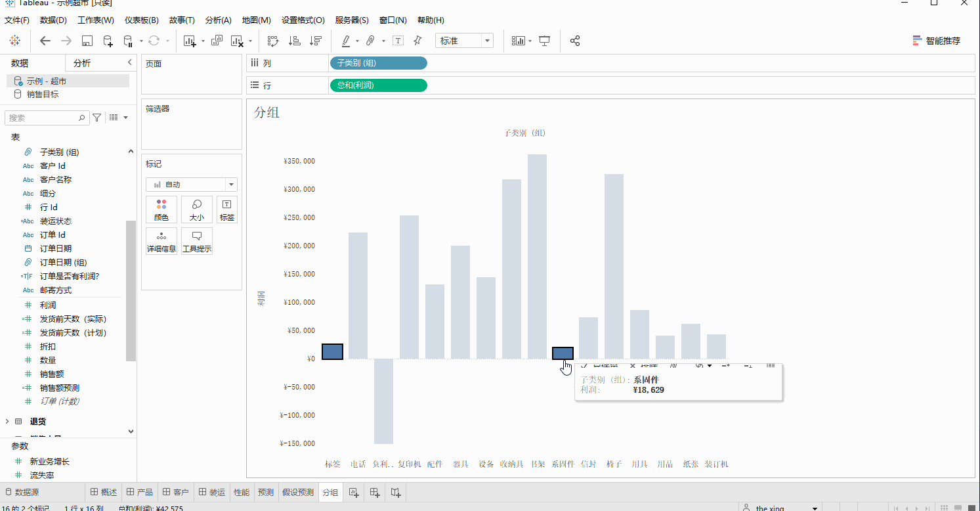Create a new worksheet from toolbar
This screenshot has height=511, width=980.
click(190, 41)
